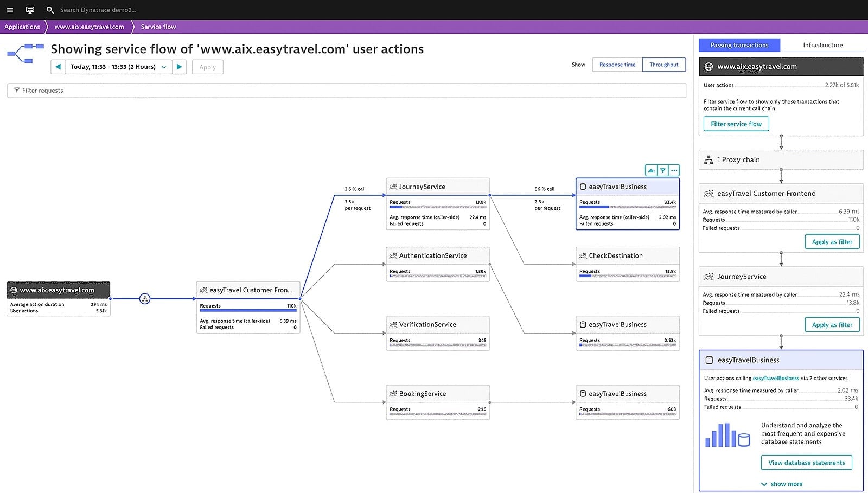Click the Filter requests input field
Screen dimensions: 868x493
[x=347, y=91]
